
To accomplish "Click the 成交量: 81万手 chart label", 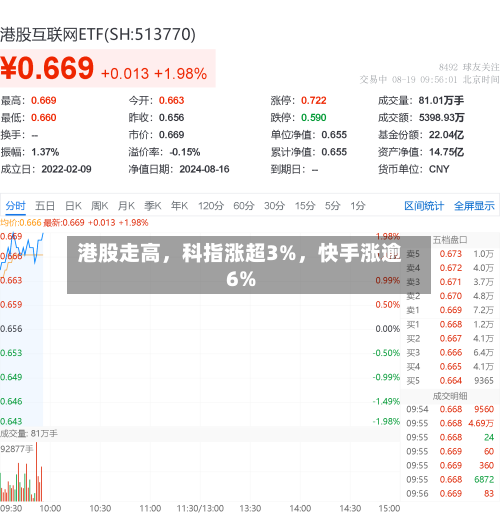I will [x=29, y=433].
